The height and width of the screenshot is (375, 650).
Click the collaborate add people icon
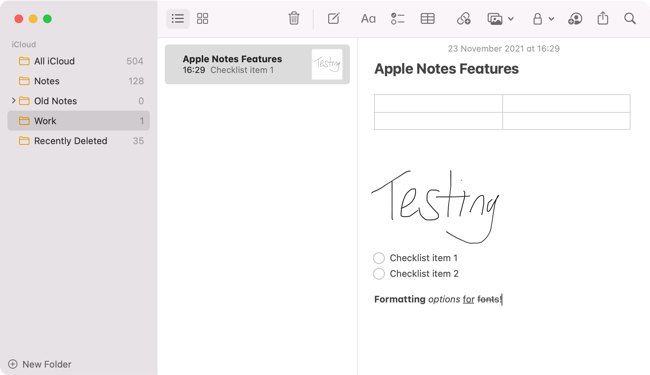[575, 19]
